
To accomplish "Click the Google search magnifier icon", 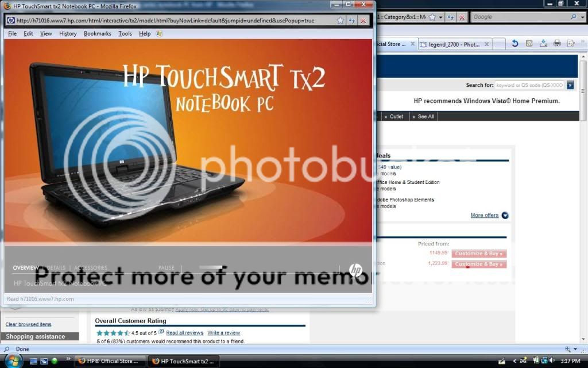I will pos(574,17).
